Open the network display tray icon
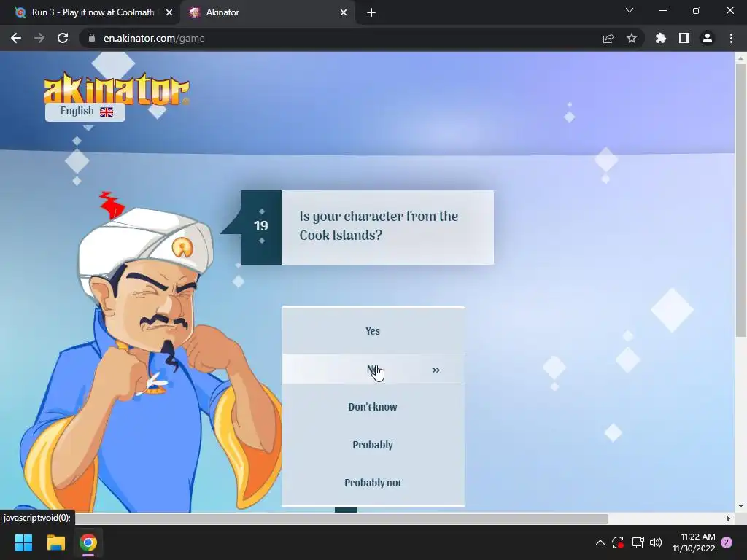Image resolution: width=747 pixels, height=560 pixels. click(638, 542)
